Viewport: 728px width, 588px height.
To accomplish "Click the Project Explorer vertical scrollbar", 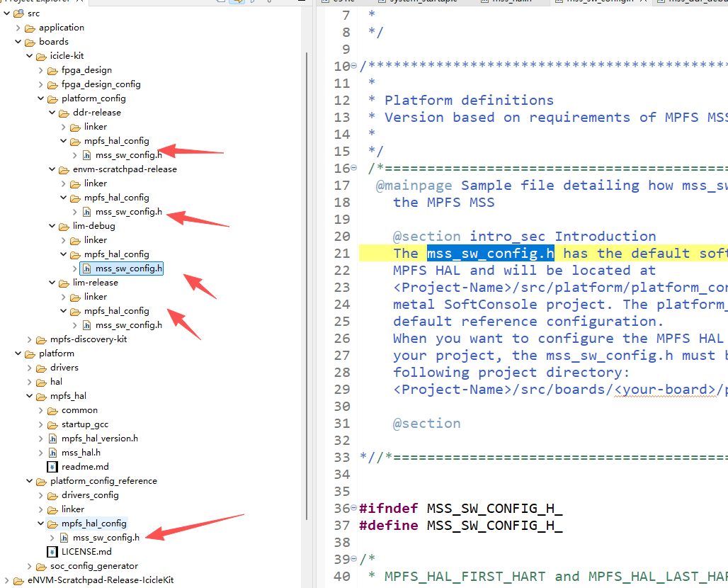I will (307, 285).
